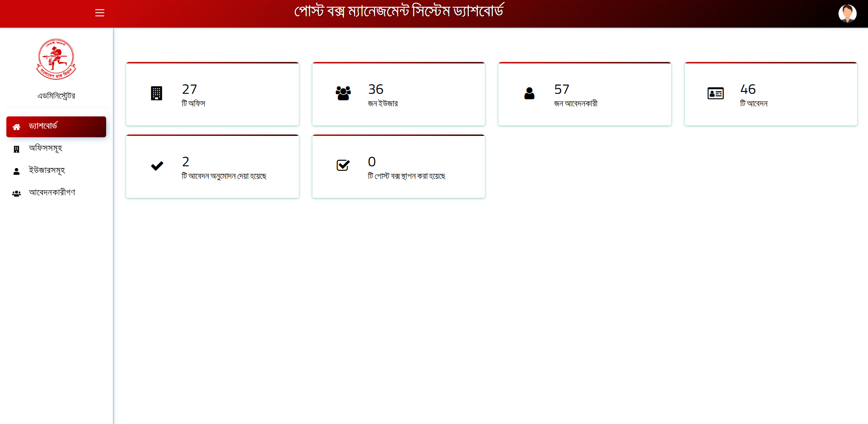Click the টি আবেদন অনুমোদন দেয়া হয়েছে text
This screenshot has height=424, width=868.
(224, 176)
